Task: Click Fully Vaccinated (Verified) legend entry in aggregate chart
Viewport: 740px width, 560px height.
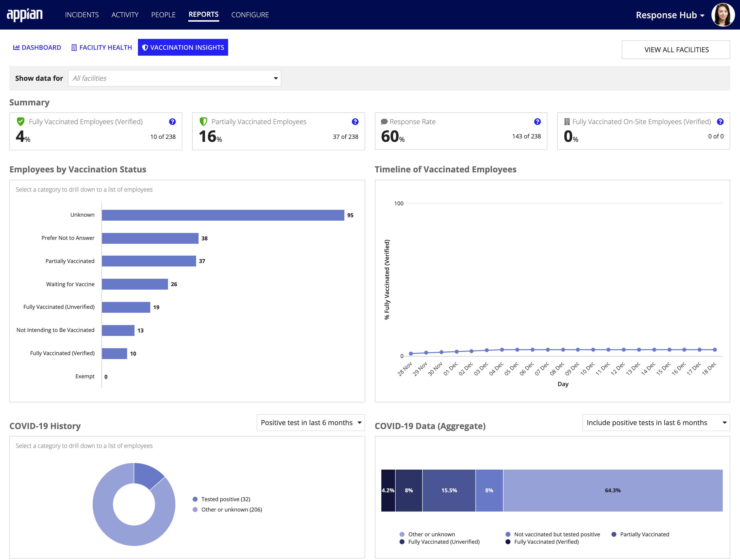Action: click(542, 542)
